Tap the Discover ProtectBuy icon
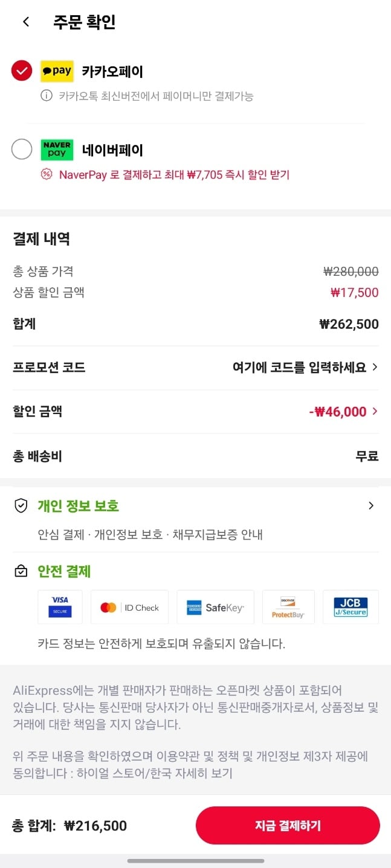 coord(288,607)
